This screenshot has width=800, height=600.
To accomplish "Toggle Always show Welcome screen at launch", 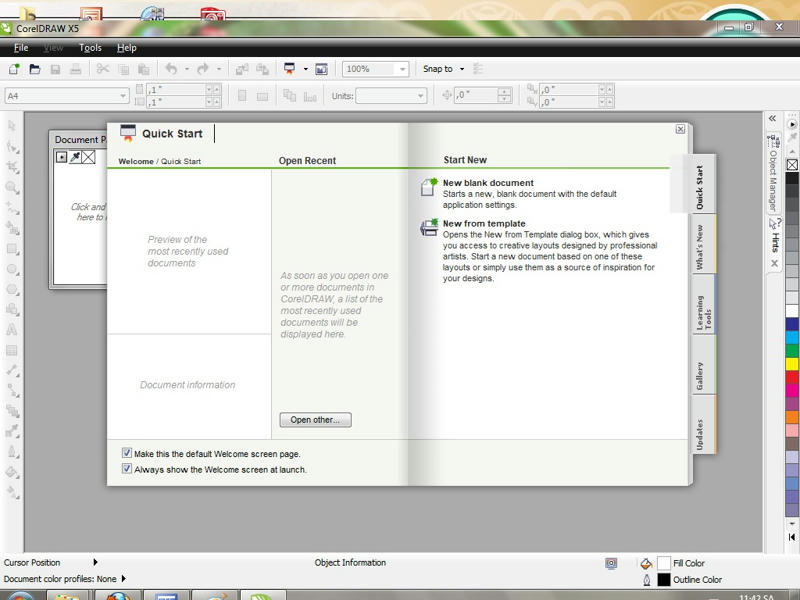I will [x=127, y=468].
